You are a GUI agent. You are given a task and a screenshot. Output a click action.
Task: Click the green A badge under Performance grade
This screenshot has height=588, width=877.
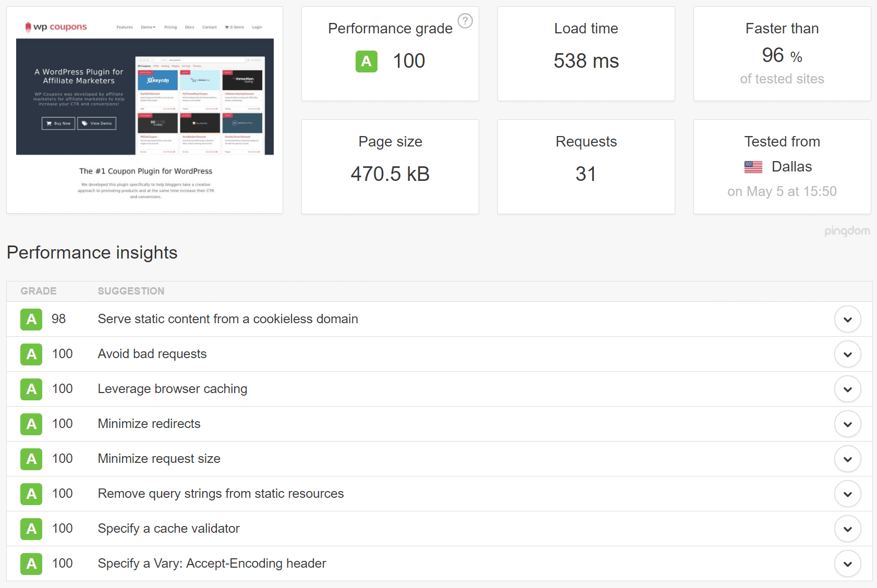coord(367,61)
